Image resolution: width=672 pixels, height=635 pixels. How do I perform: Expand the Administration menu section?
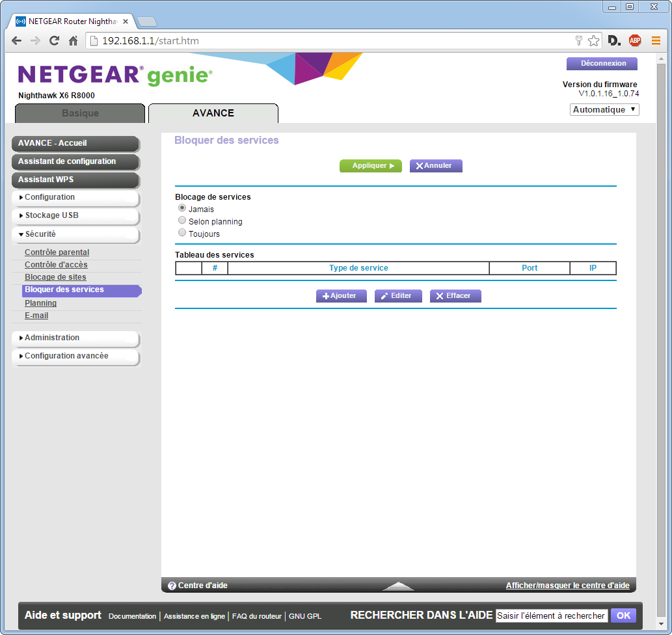75,338
